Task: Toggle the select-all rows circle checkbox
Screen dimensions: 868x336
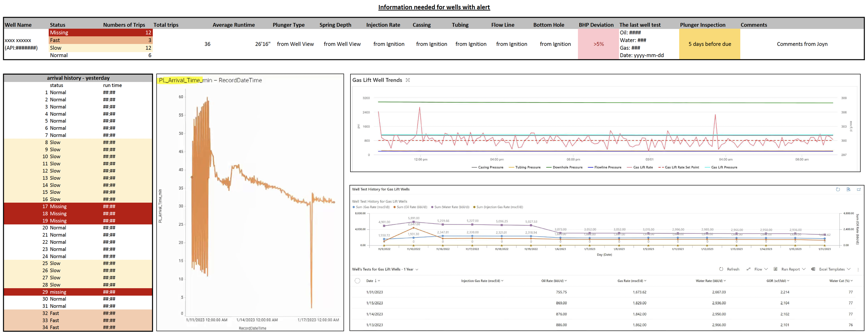Action: point(358,281)
